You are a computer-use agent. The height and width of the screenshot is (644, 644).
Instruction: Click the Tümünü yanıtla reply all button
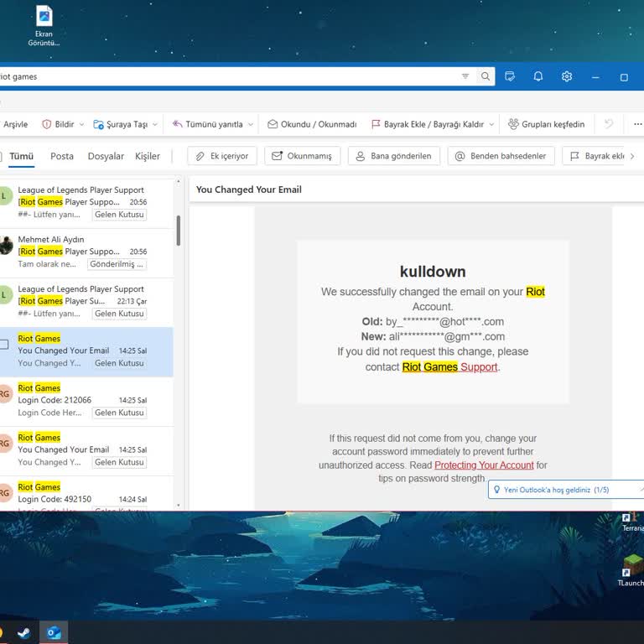pyautogui.click(x=208, y=124)
